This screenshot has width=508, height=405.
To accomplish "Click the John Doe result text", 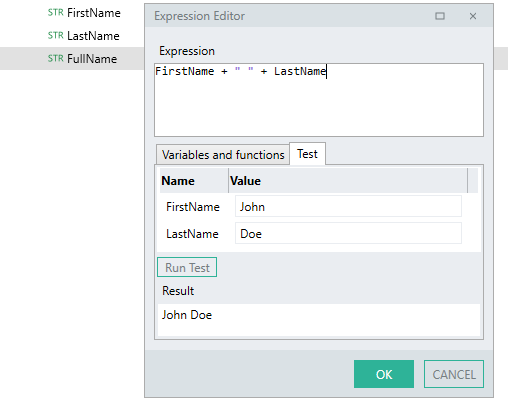I will coord(187,315).
